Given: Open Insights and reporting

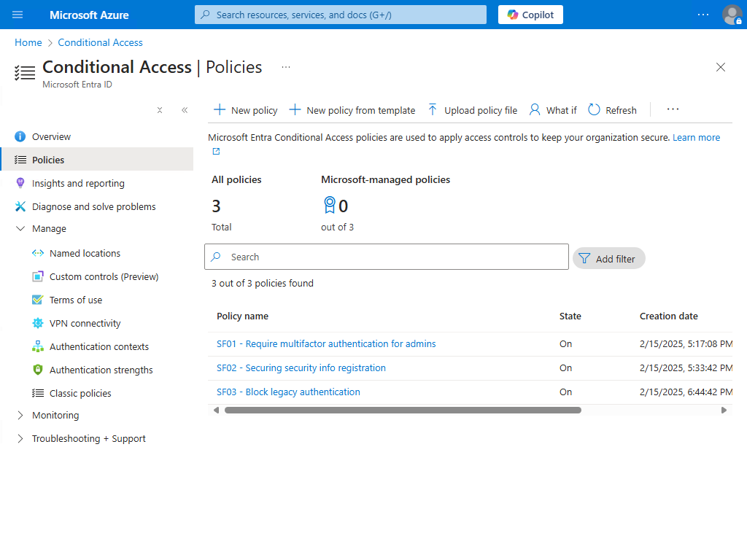Looking at the screenshot, I should point(78,183).
